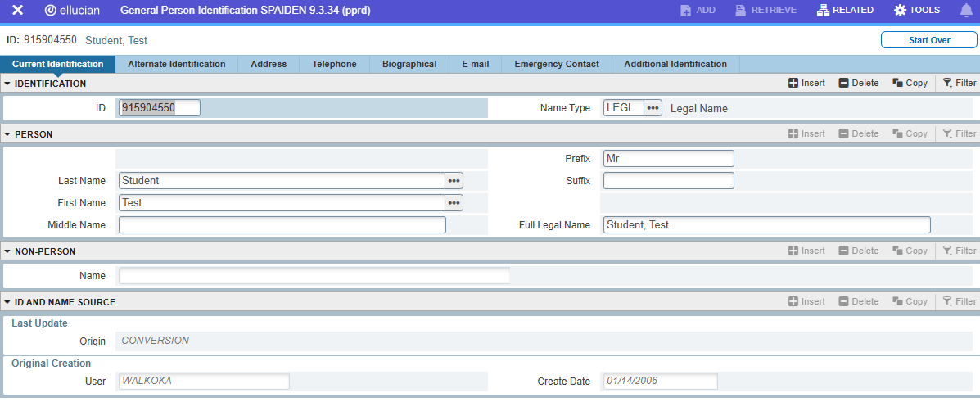Screen dimensions: 980x402
Task: Click the notification bell icon
Action: click(965, 11)
